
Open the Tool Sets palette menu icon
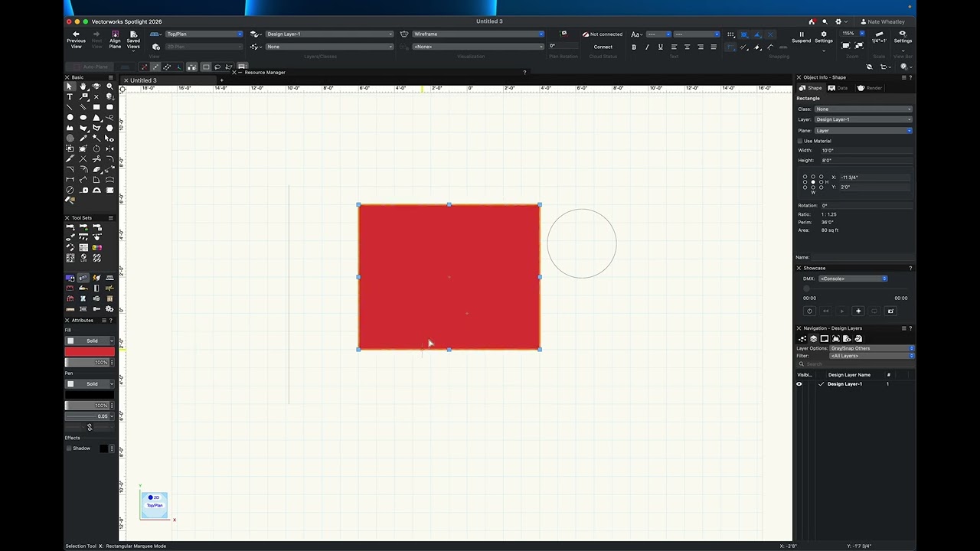111,218
